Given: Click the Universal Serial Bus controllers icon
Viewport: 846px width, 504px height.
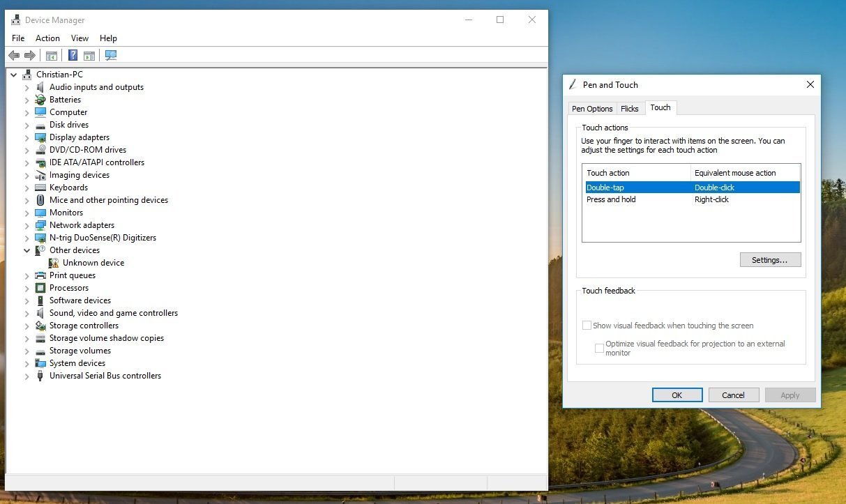Looking at the screenshot, I should coord(40,376).
